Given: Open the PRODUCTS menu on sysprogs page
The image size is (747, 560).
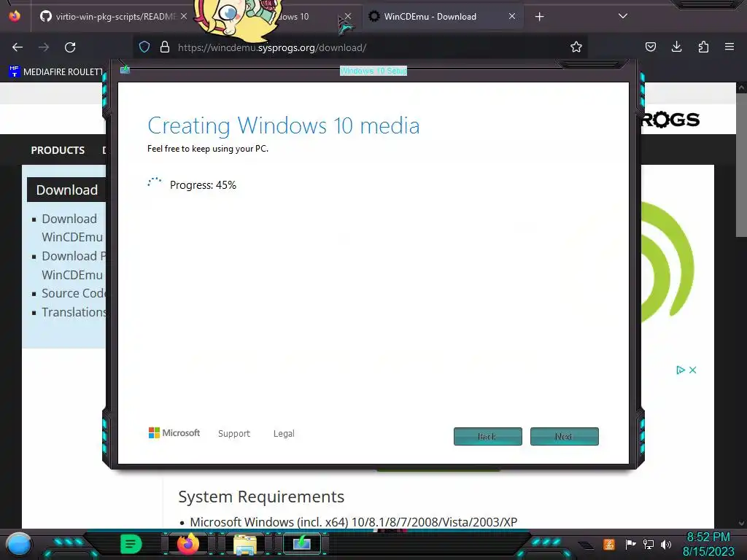Looking at the screenshot, I should 58,150.
